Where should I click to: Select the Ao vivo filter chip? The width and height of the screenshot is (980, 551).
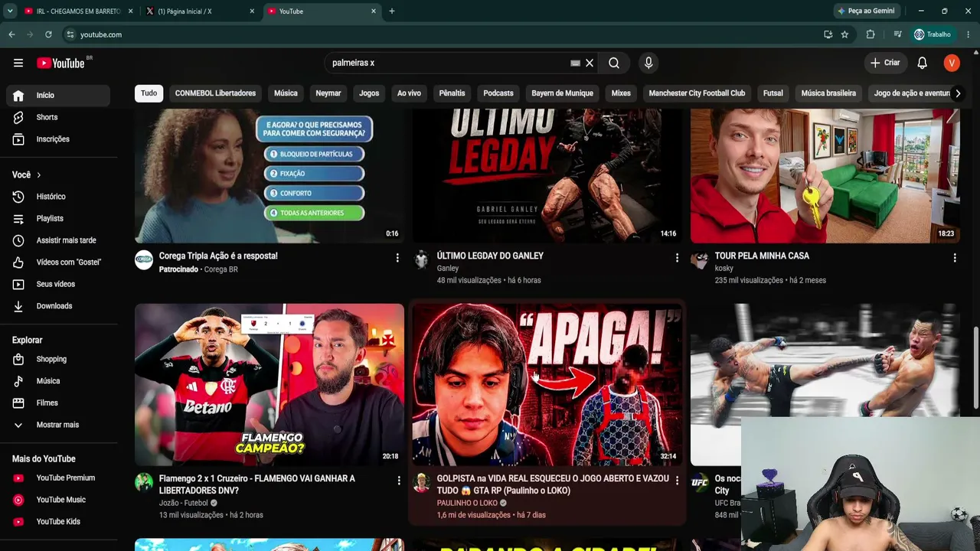[x=409, y=93]
